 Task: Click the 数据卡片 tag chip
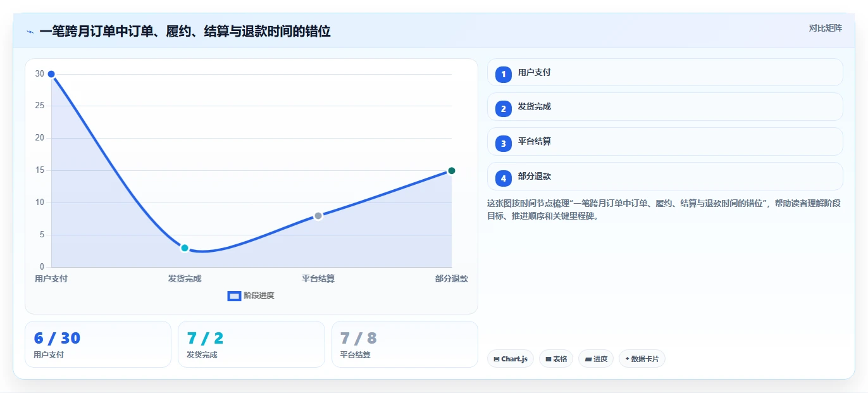tap(642, 359)
